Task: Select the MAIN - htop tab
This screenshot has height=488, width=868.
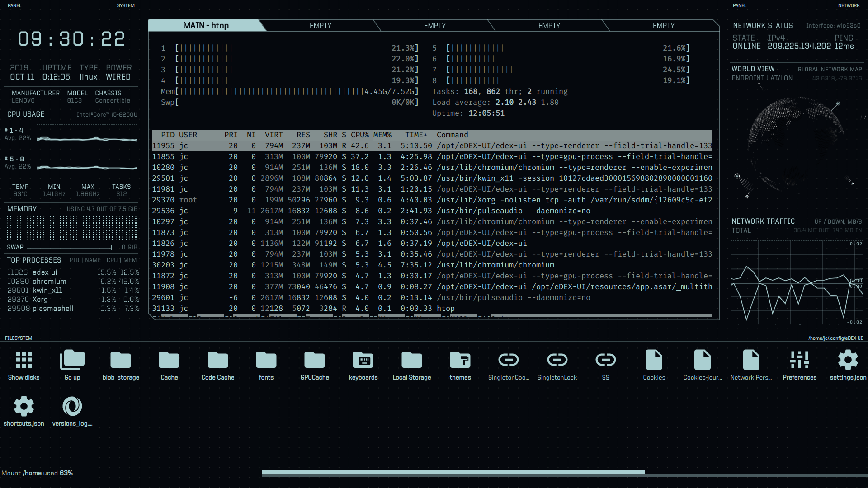Action: 206,26
